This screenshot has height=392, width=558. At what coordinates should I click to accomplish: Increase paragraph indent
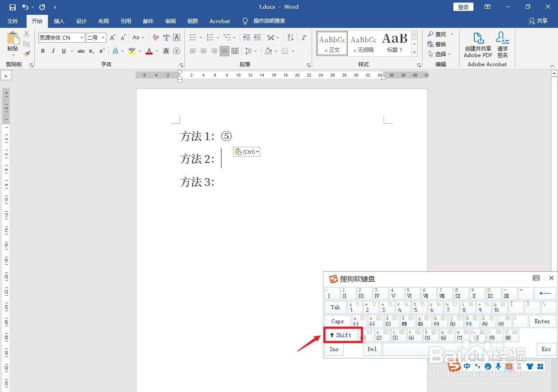tap(257, 38)
